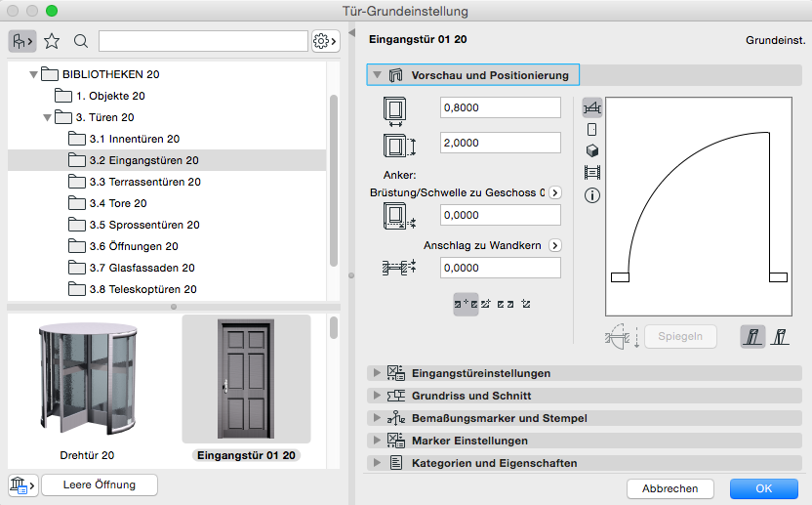Image resolution: width=812 pixels, height=505 pixels.
Task: Expand the Eingangstüreinstellungen section
Action: pos(376,373)
